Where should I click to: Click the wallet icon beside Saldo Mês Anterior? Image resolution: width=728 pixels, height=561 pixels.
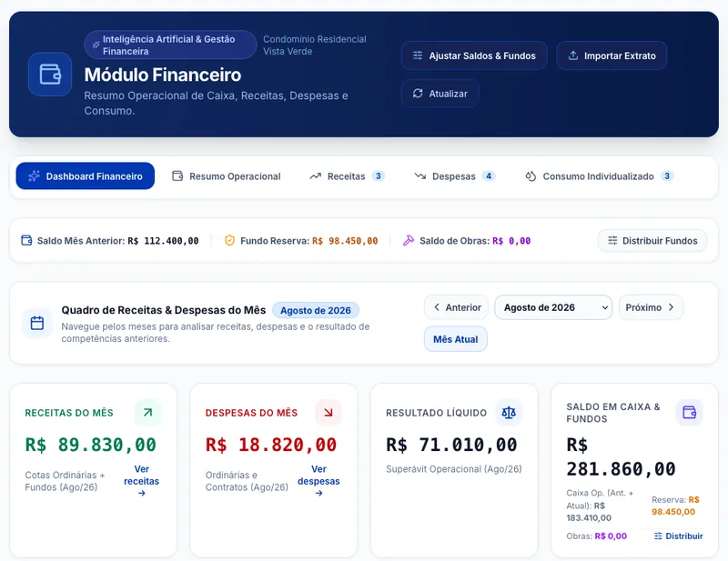(26, 240)
